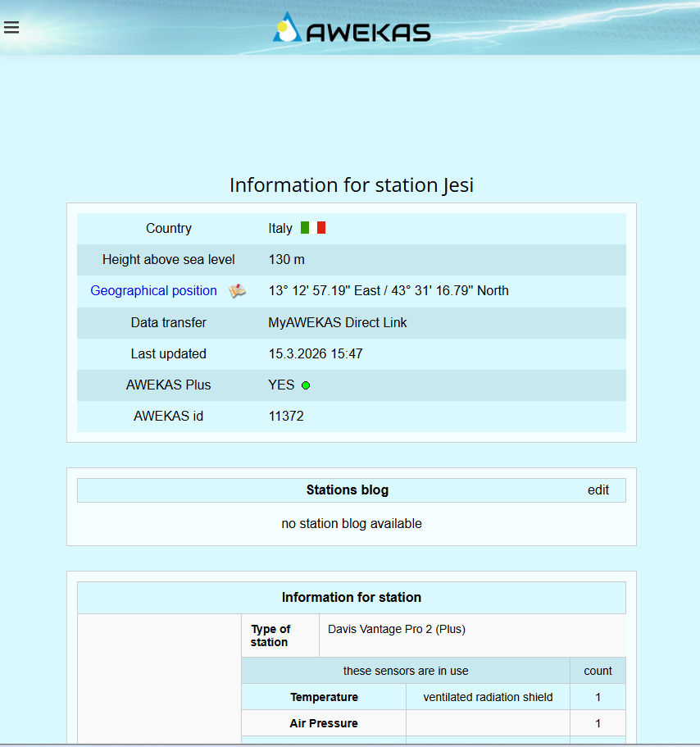Click the Temperature sensor row label
Screen dimensions: 700x747
[x=324, y=697]
